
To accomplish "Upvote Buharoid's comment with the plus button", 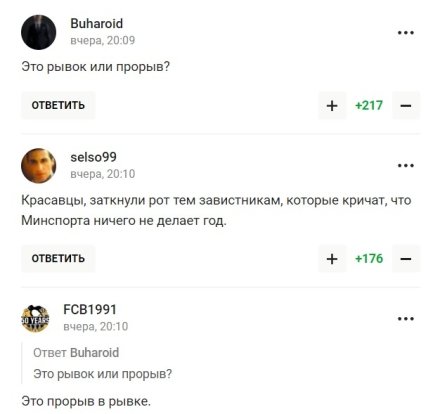I will click(332, 106).
